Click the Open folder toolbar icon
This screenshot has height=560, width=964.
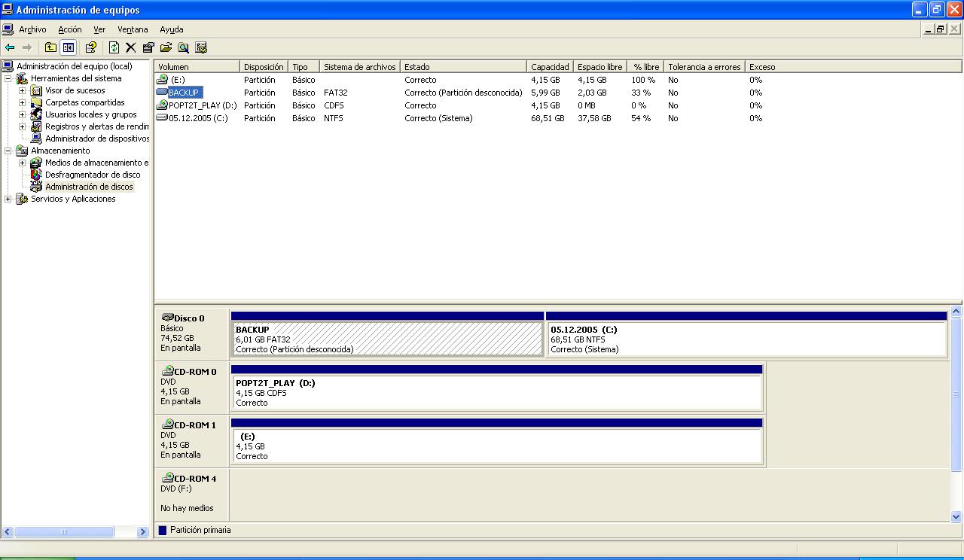coord(166,47)
